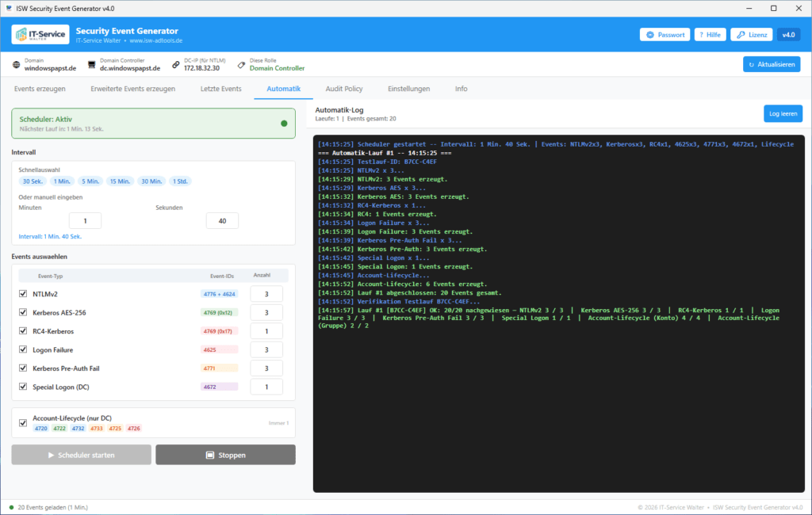The width and height of the screenshot is (812, 515).
Task: Click the Stoppen button
Action: 226,455
